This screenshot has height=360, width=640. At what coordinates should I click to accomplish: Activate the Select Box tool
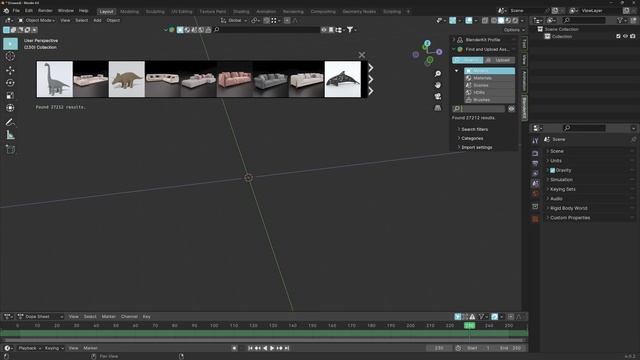(x=10, y=44)
